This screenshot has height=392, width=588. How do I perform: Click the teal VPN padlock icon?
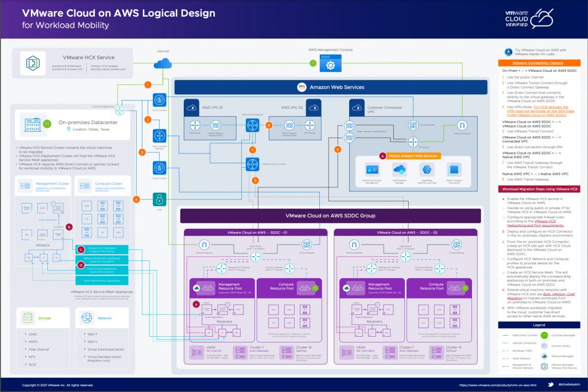click(159, 199)
